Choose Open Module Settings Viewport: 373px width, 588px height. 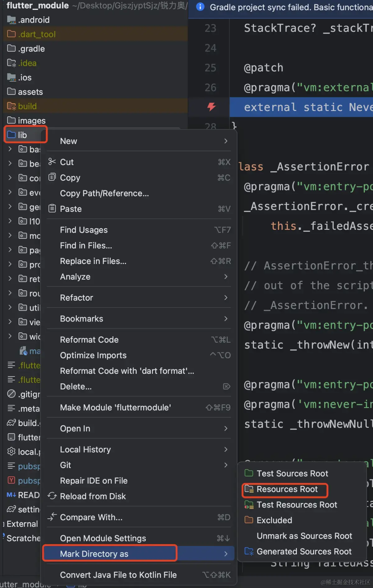[103, 538]
